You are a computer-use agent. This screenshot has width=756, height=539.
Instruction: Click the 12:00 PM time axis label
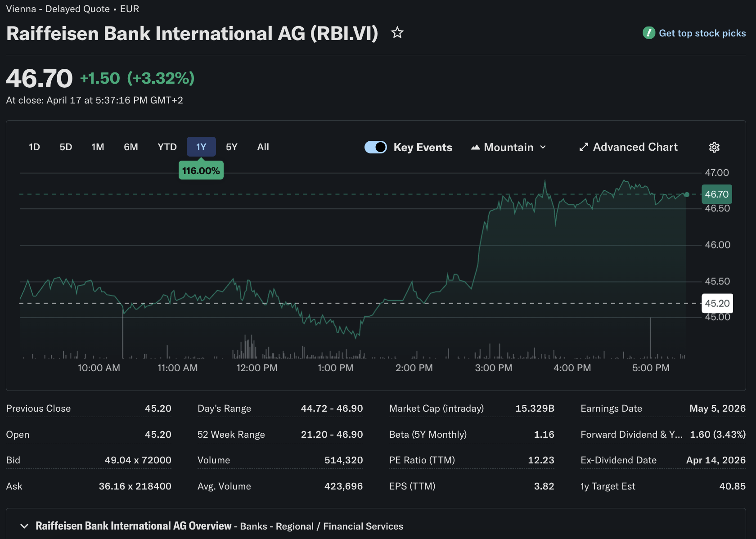(257, 368)
